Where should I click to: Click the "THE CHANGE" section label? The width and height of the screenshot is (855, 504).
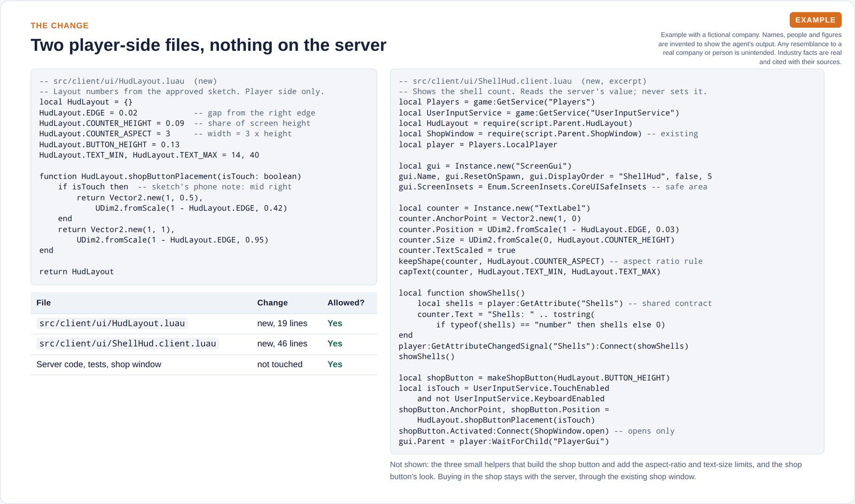pyautogui.click(x=59, y=26)
